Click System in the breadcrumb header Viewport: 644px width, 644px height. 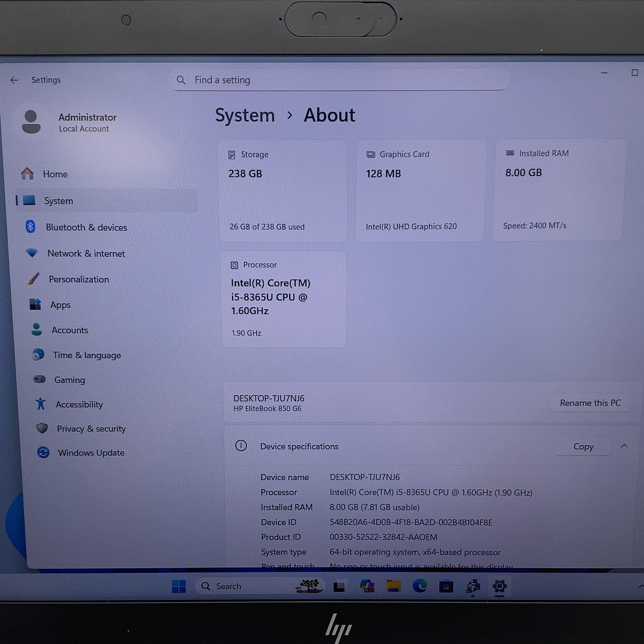(245, 115)
